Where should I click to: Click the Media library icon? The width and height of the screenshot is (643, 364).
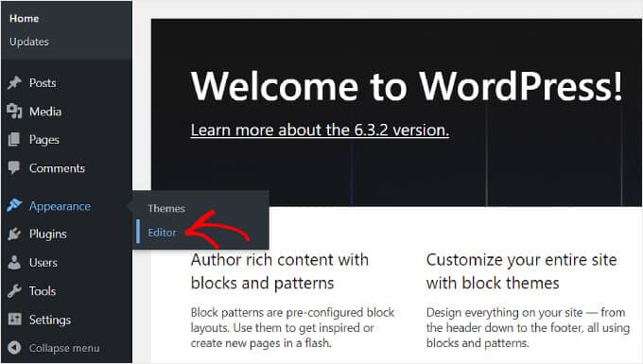14,112
